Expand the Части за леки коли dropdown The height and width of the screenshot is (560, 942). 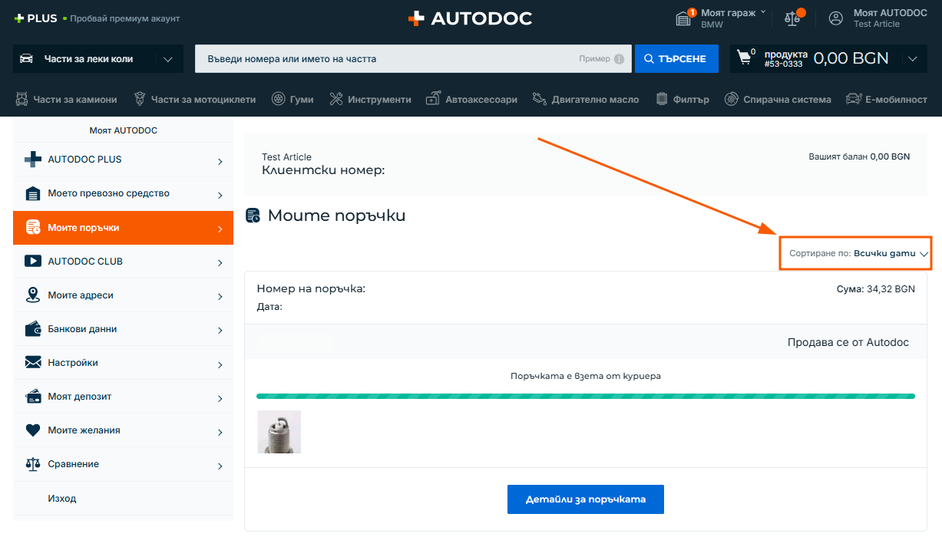tap(168, 59)
